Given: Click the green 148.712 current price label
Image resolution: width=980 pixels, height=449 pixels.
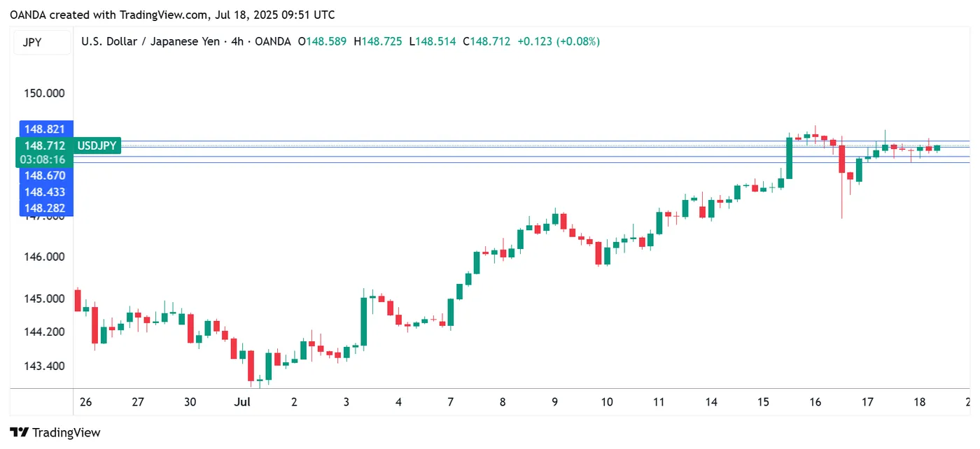Looking at the screenshot, I should point(45,145).
